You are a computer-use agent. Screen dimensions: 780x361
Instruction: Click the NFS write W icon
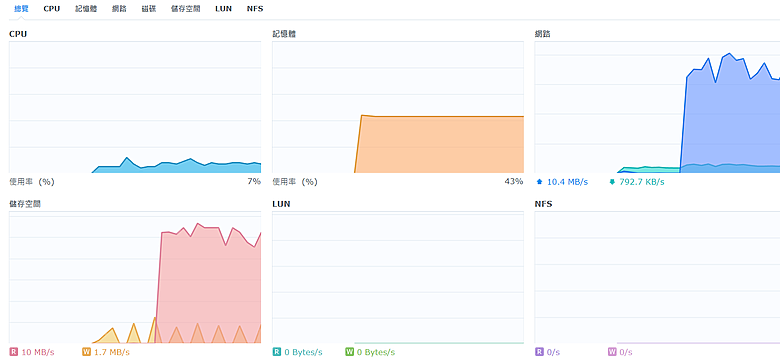612,352
